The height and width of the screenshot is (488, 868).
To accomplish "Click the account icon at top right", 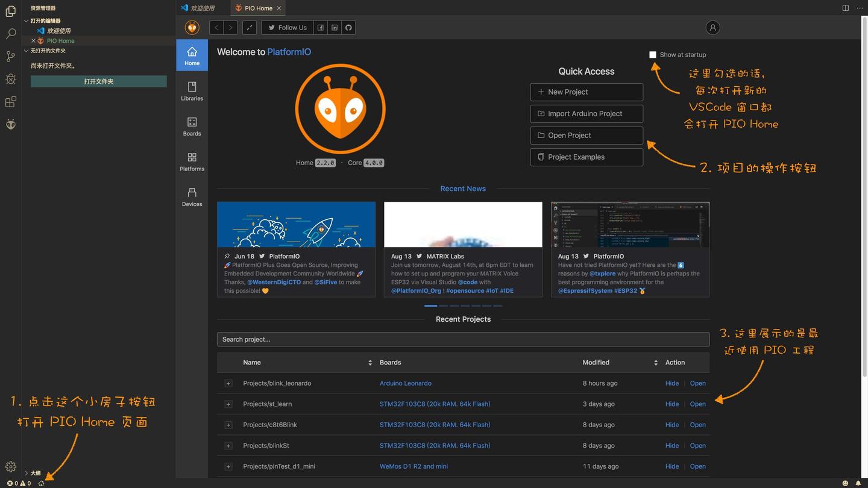I will point(712,27).
